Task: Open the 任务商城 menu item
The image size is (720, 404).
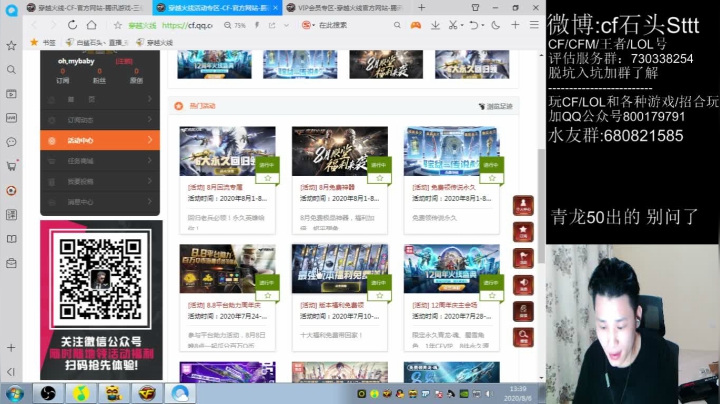Action: [100, 161]
